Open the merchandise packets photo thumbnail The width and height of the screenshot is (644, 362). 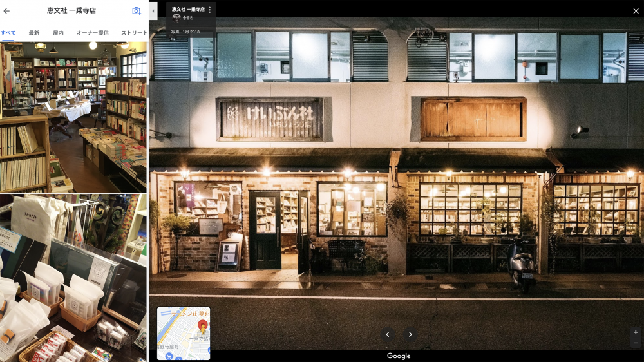pyautogui.click(x=73, y=278)
